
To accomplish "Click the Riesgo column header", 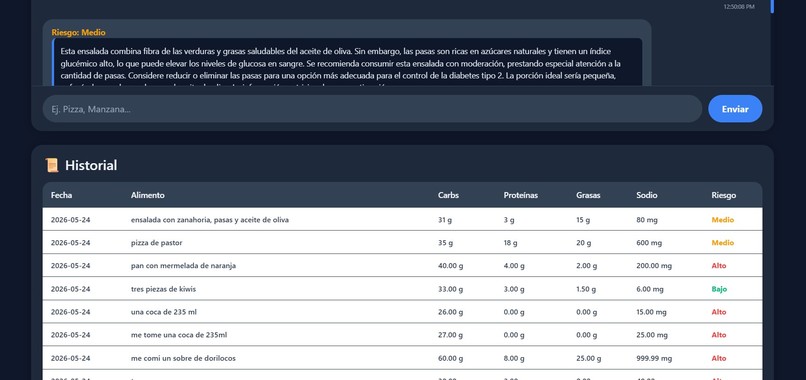I will coord(724,195).
